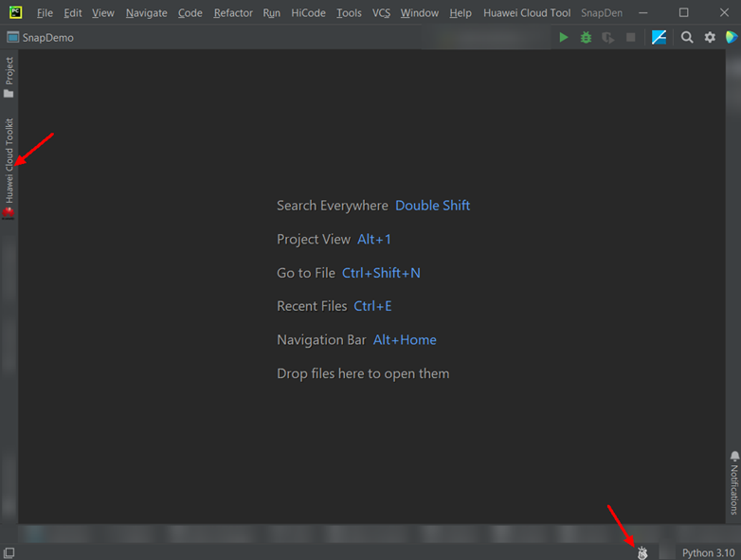Click the Project folder icon in sidebar
The width and height of the screenshot is (741, 560).
(x=9, y=94)
